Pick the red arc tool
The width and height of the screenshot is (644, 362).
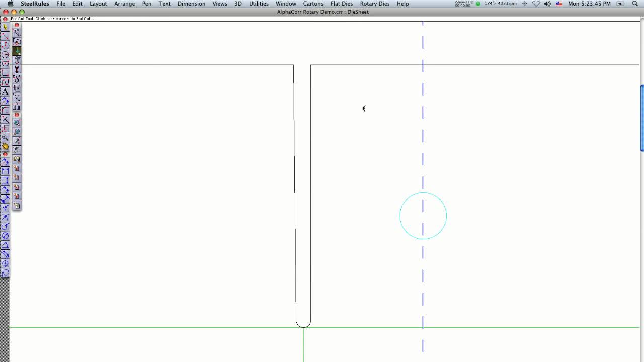[x=5, y=45]
